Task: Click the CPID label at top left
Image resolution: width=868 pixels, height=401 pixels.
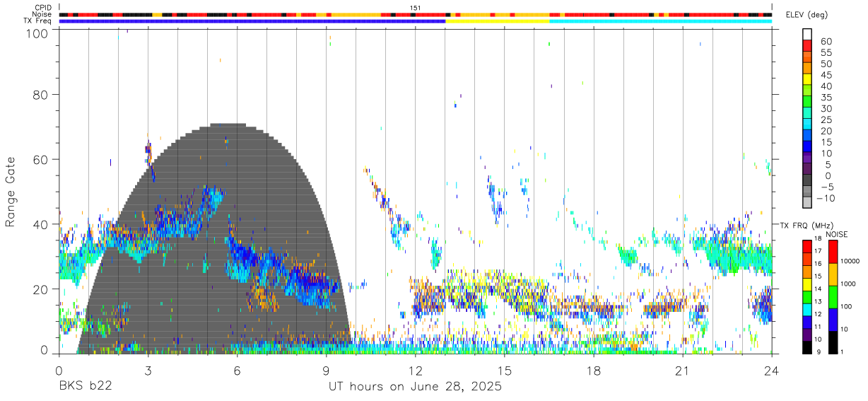Action: [43, 8]
